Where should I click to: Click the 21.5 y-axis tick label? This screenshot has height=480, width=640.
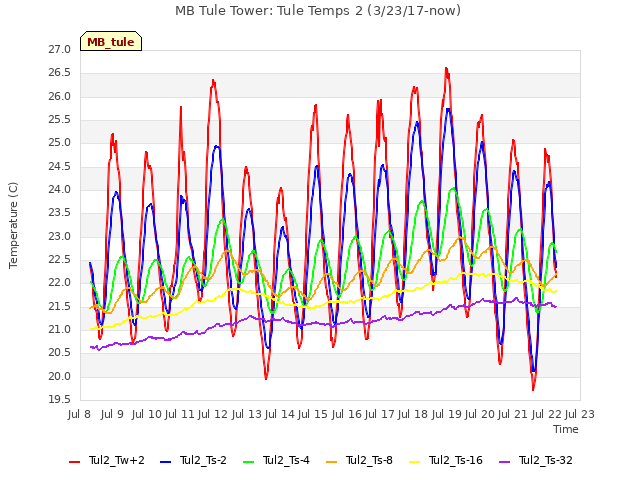pyautogui.click(x=60, y=307)
